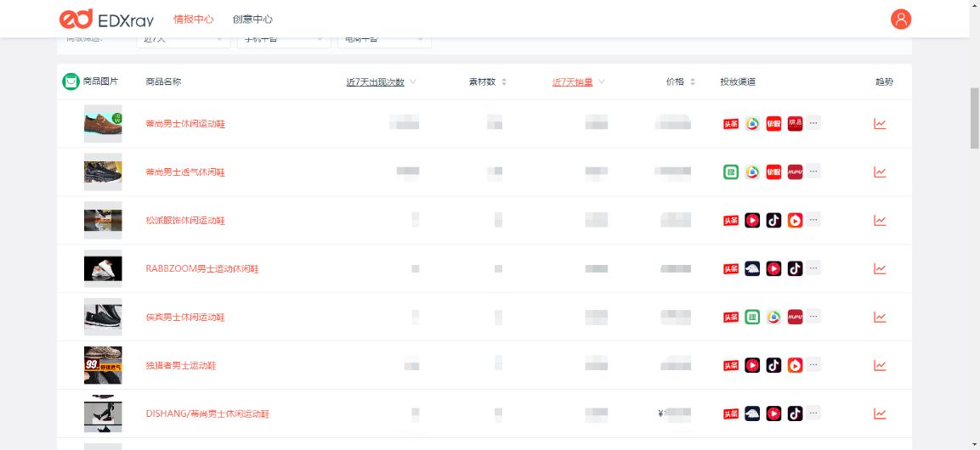Switch to 创意中心 tab
980x450 pixels.
252,20
